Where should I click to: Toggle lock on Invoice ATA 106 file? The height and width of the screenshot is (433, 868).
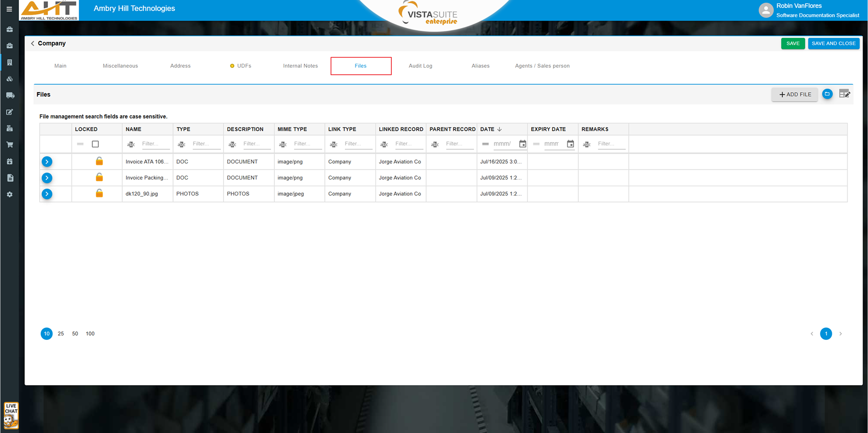[x=99, y=161]
